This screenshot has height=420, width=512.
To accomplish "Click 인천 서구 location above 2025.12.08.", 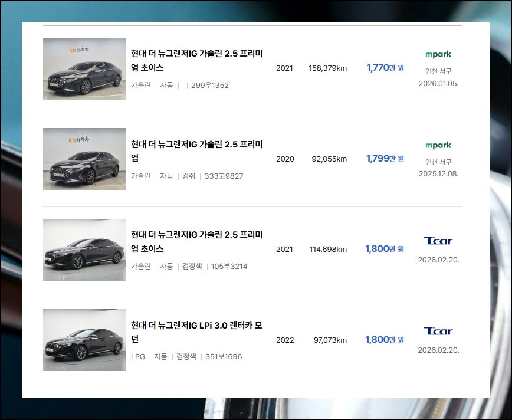I will coord(438,162).
